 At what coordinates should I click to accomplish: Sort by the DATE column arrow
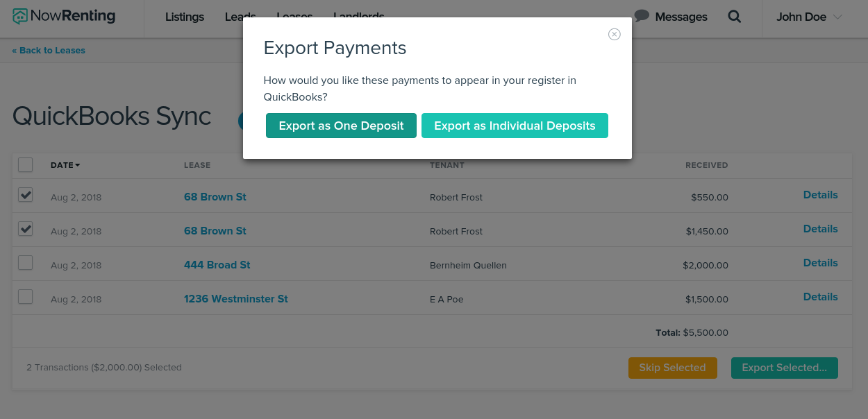[x=78, y=165]
